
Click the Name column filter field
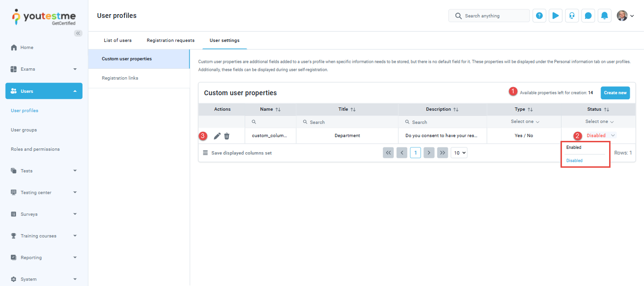click(x=271, y=122)
